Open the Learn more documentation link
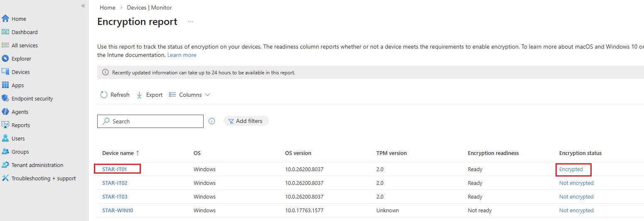 [x=182, y=55]
